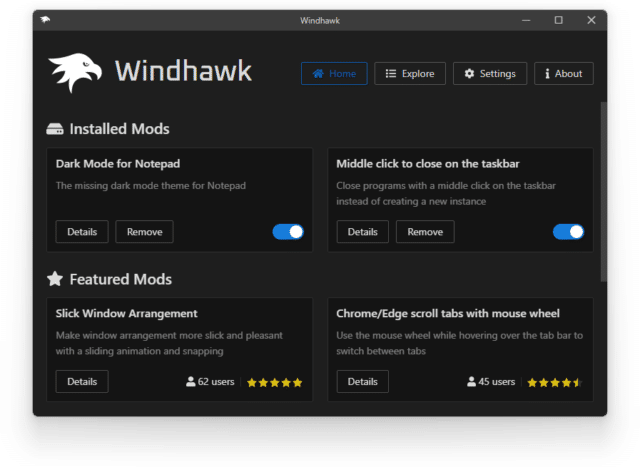Maximize the Windhawk window
Viewport: 640px width, 472px height.
coord(558,20)
